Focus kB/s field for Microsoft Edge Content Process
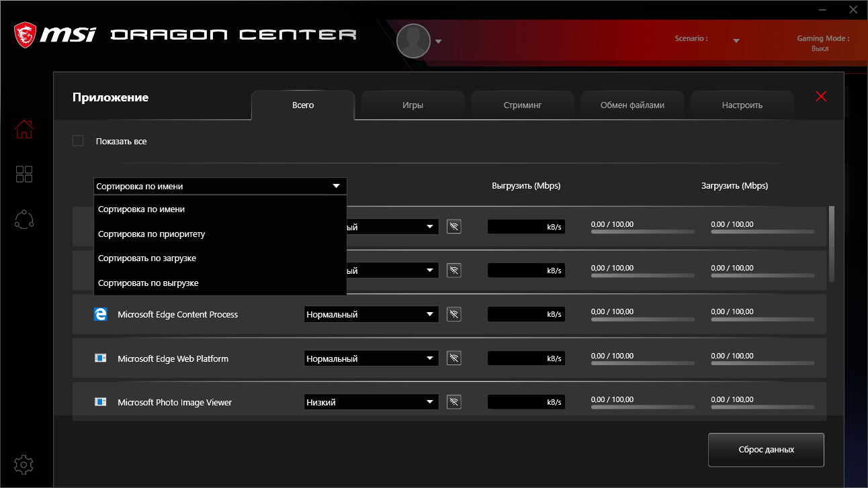This screenshot has width=868, height=488. point(526,314)
